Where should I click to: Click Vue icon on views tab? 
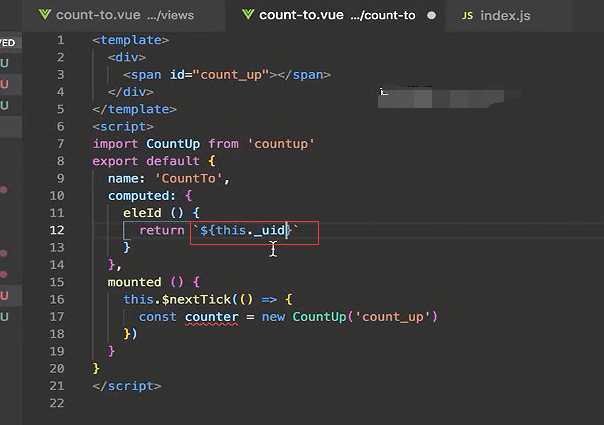[x=45, y=15]
